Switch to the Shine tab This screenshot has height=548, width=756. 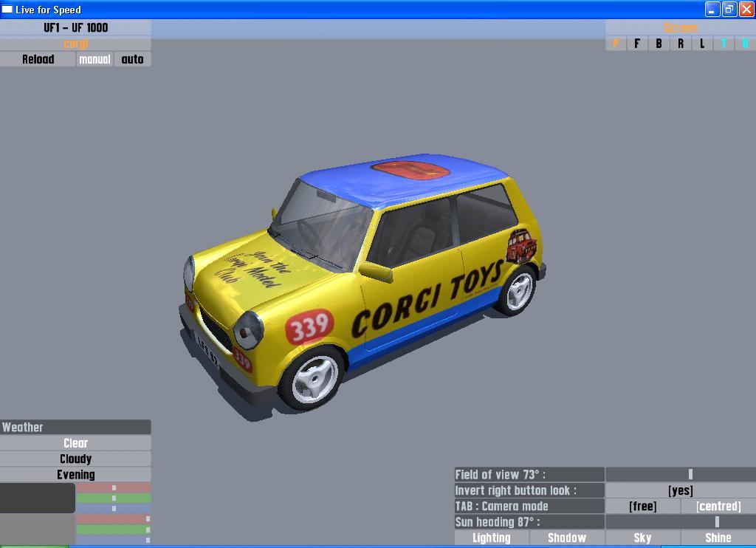tap(718, 538)
